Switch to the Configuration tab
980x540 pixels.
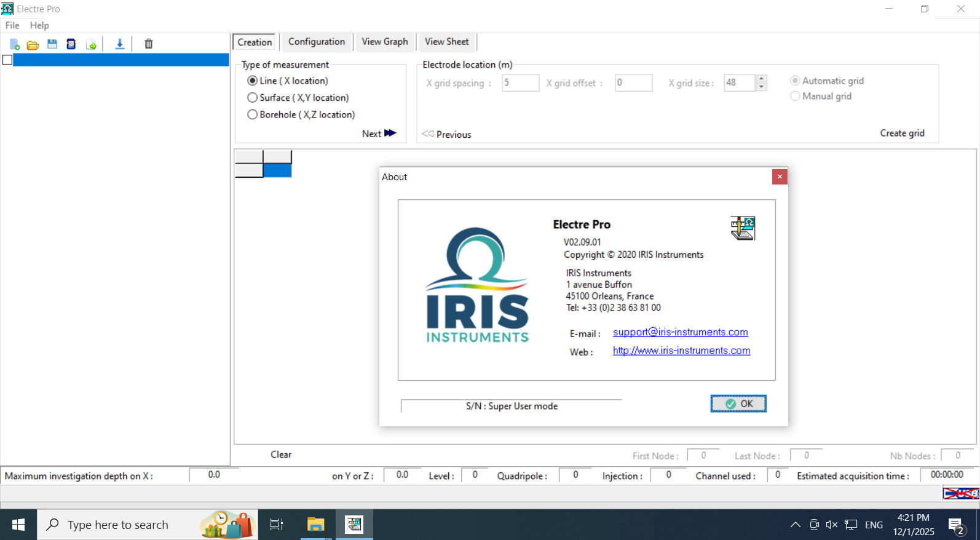pyautogui.click(x=317, y=41)
